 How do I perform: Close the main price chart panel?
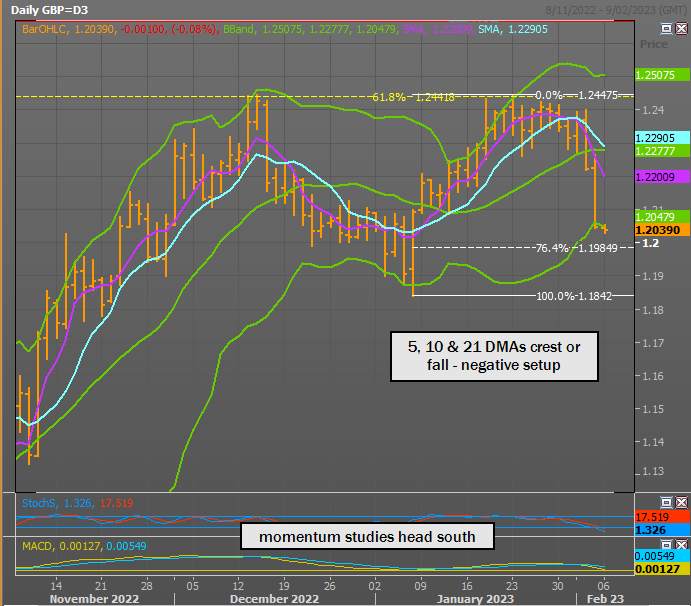[x=681, y=29]
